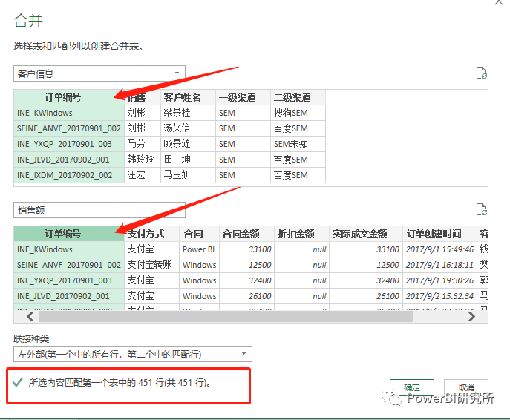Viewport: 510px width, 420px height.
Task: Click INE_YXQP_20170901_003 in sales table
Action: tap(69, 280)
